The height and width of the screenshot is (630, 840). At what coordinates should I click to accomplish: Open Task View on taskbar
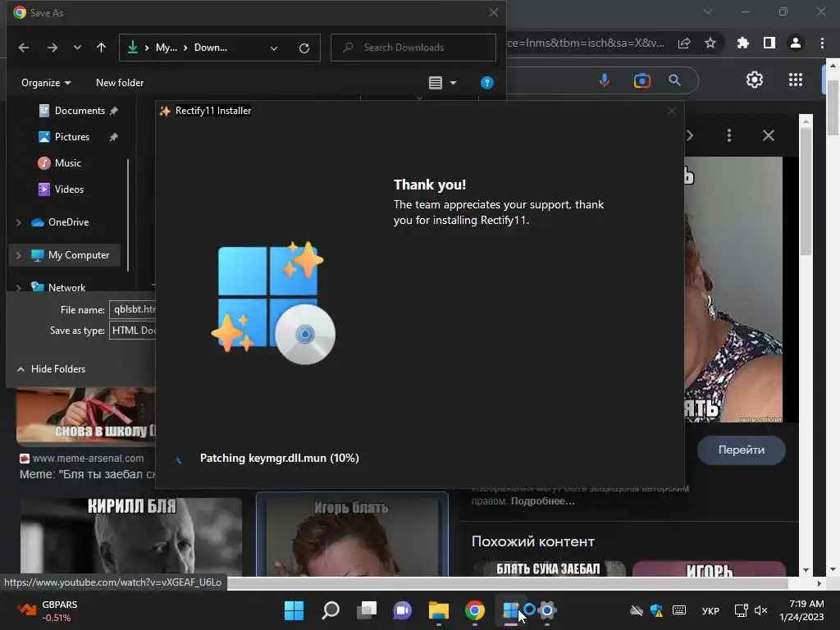click(367, 610)
